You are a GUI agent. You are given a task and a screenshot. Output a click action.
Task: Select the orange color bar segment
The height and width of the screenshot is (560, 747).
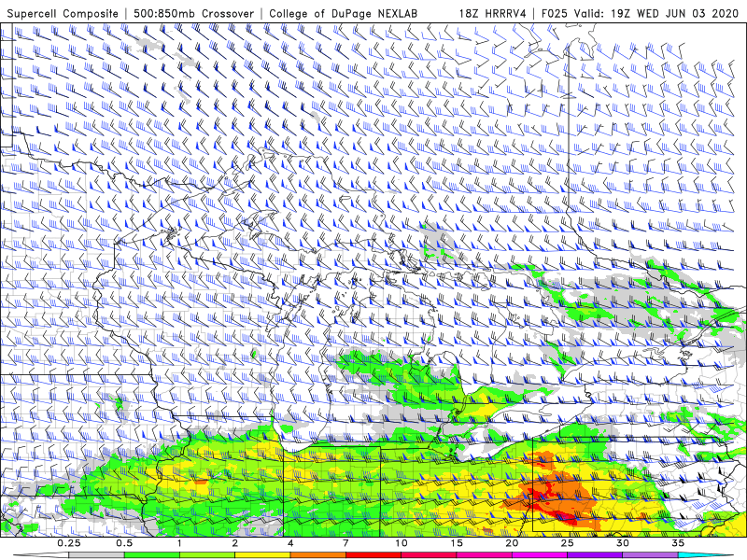318,555
